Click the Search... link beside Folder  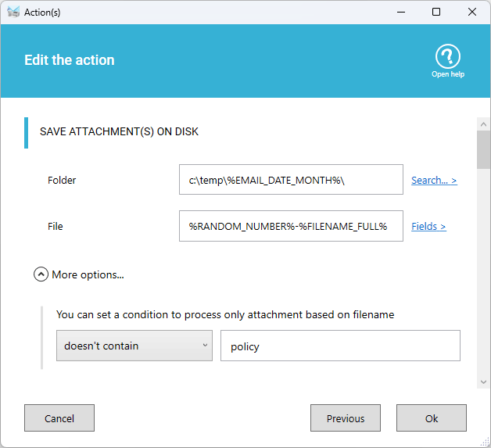(434, 180)
